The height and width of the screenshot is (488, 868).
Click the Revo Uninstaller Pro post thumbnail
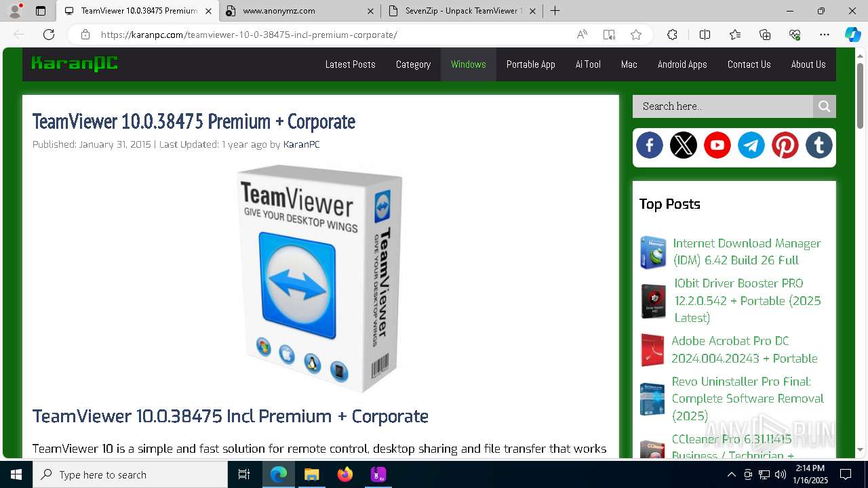(x=652, y=399)
